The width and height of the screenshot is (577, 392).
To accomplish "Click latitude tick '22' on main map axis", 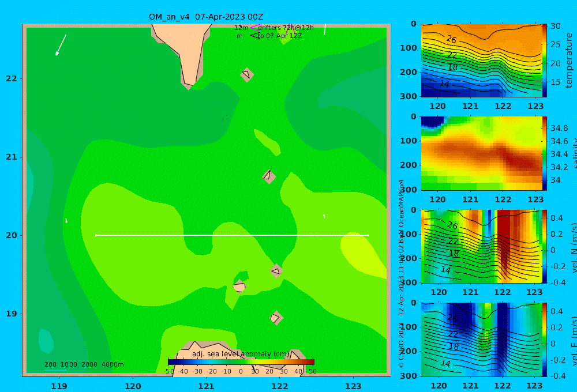I will (12, 78).
